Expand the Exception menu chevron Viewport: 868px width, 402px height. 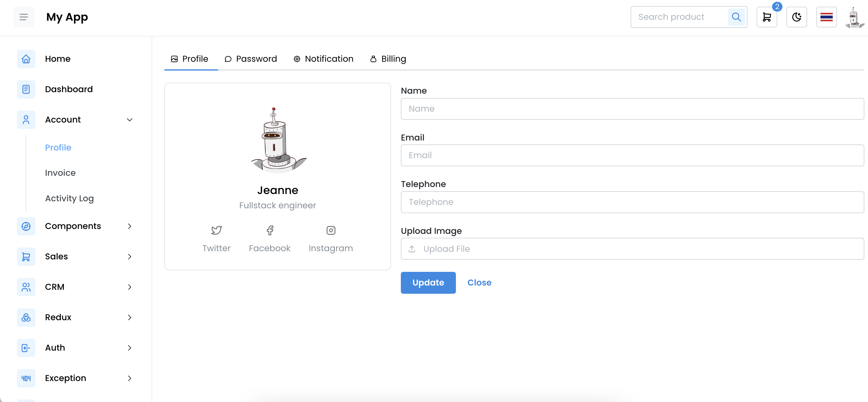tap(129, 378)
